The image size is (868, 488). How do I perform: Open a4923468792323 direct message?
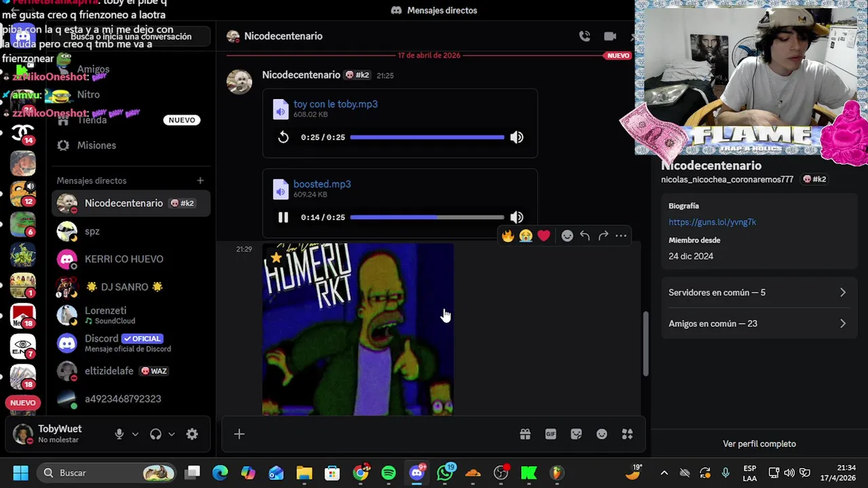click(x=131, y=399)
